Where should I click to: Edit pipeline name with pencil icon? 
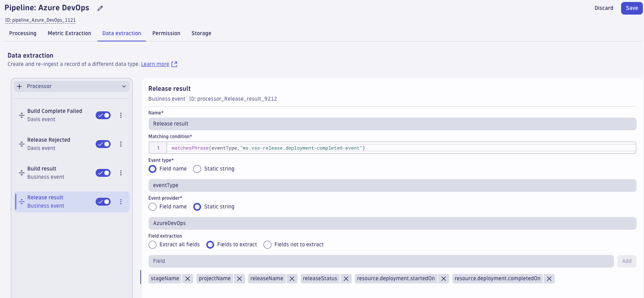[x=100, y=8]
